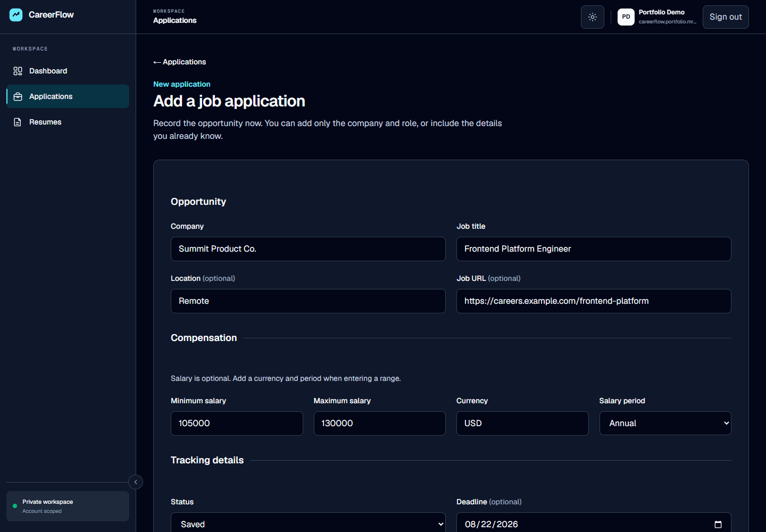766x532 pixels.
Task: Click the Currency field showing USD
Action: (522, 423)
